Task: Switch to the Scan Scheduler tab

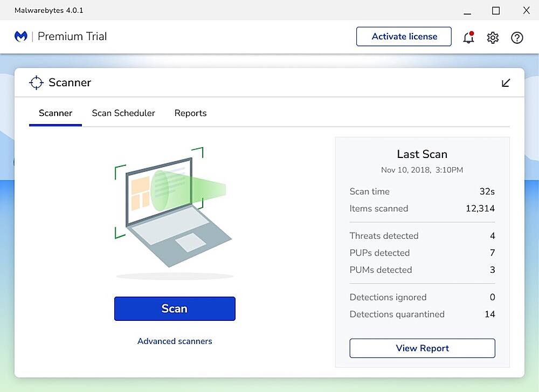Action: click(x=123, y=113)
